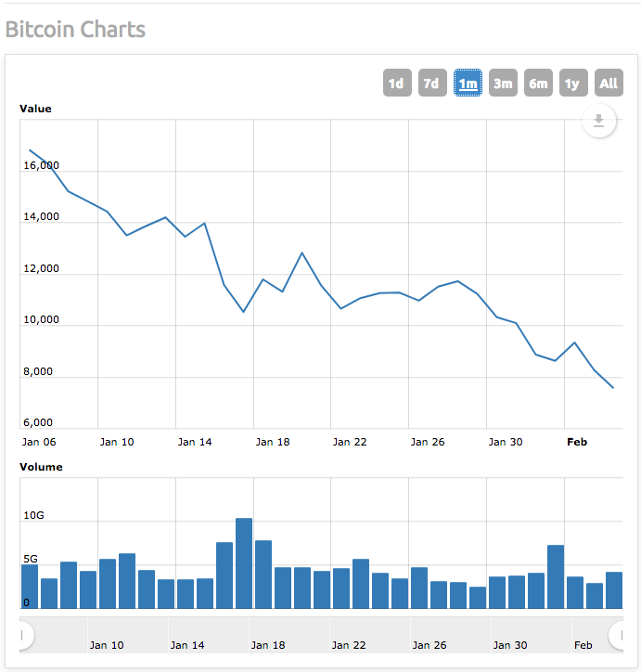Select the 1m range button

tap(468, 83)
